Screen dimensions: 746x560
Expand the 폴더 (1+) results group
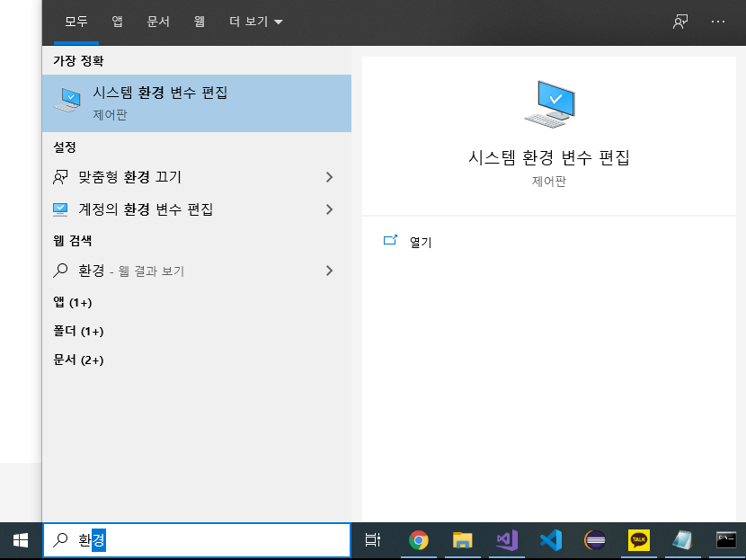pos(78,331)
